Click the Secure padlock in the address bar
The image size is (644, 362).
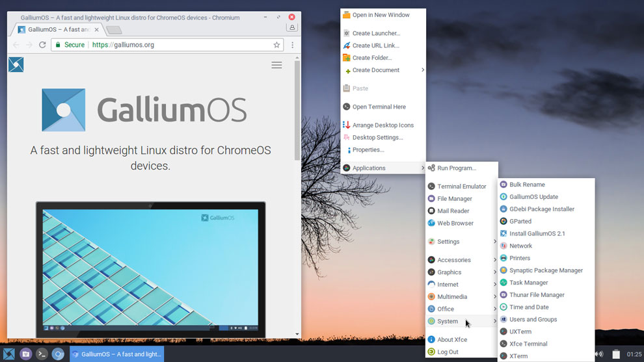pos(58,45)
